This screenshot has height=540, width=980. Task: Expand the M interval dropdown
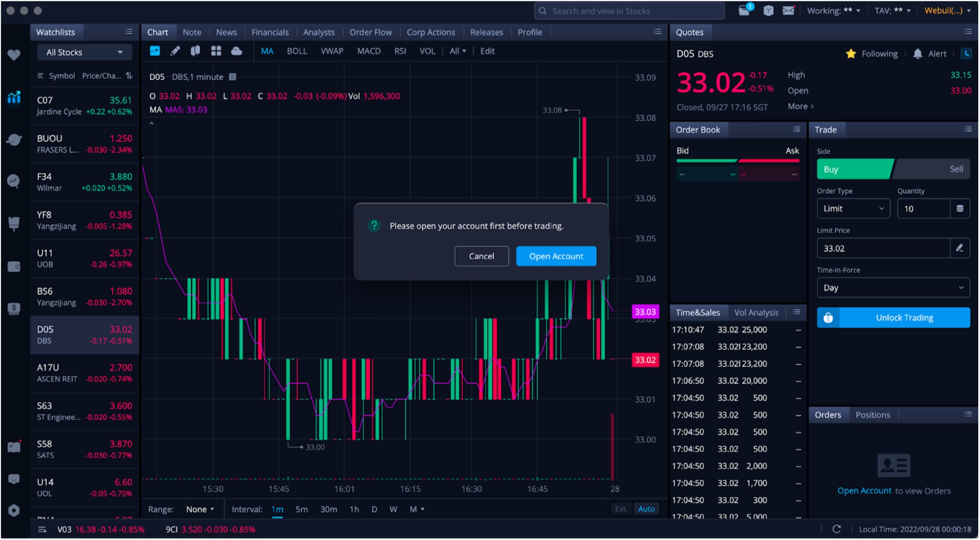coord(417,509)
